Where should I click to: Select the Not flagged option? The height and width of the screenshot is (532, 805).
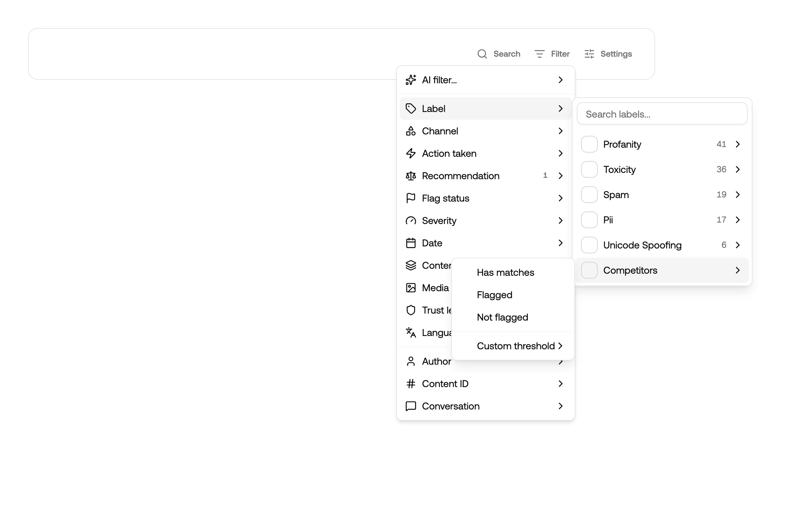[513, 317]
